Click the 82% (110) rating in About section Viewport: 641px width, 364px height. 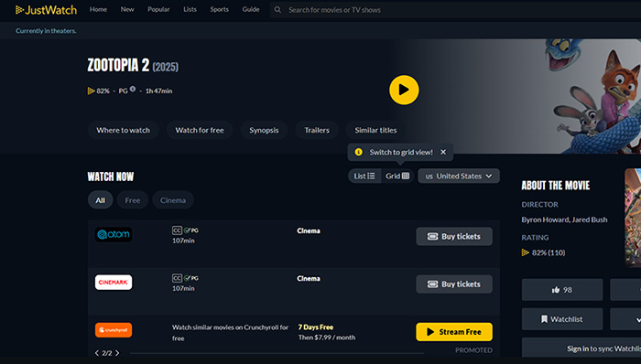pos(544,252)
